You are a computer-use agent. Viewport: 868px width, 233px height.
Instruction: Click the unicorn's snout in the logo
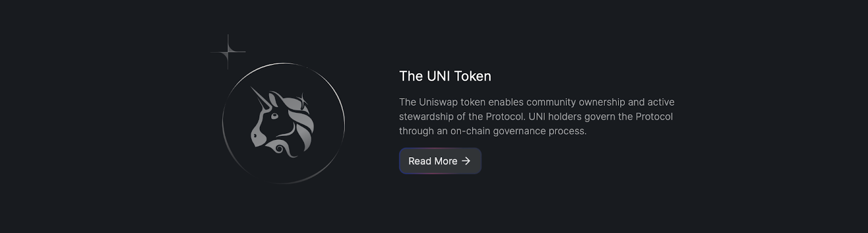(256, 137)
